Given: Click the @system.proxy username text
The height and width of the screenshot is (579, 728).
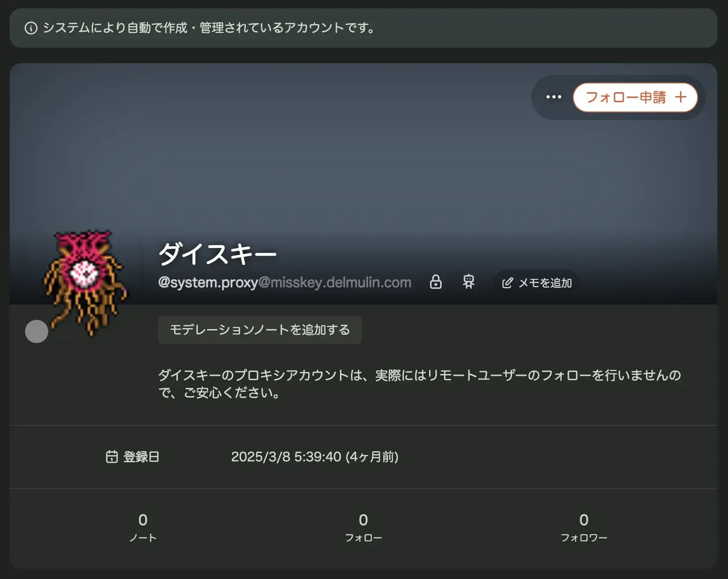Looking at the screenshot, I should pyautogui.click(x=208, y=282).
